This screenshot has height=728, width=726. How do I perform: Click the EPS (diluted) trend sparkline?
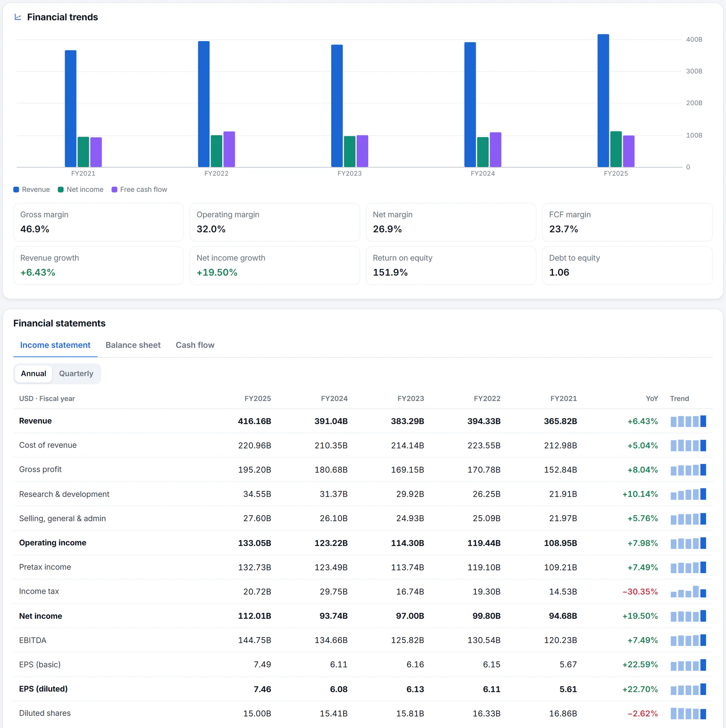point(688,689)
